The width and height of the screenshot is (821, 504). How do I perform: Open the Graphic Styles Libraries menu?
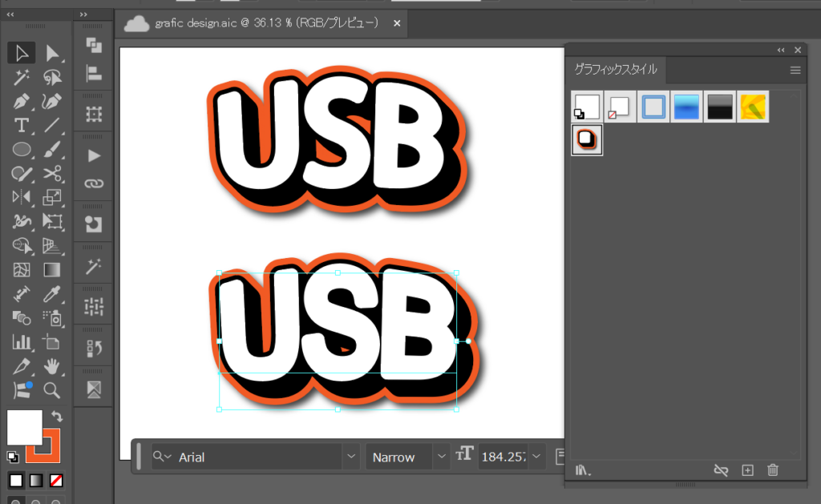pos(582,470)
